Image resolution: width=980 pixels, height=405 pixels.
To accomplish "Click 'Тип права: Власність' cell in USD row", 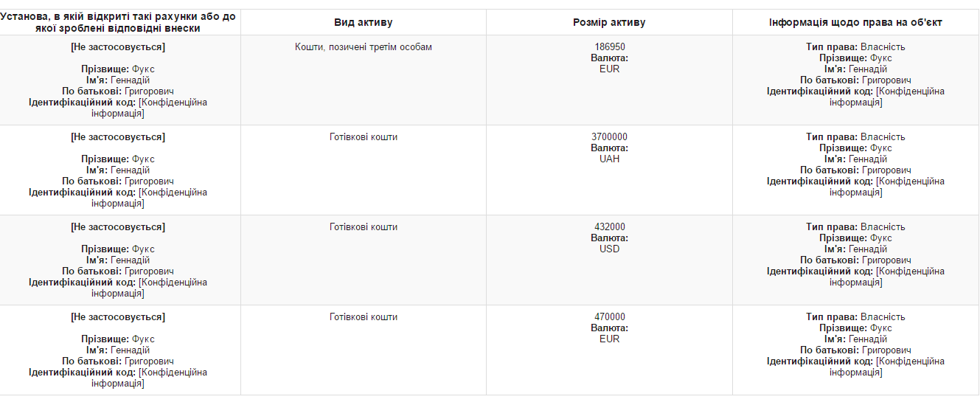I will tap(855, 227).
